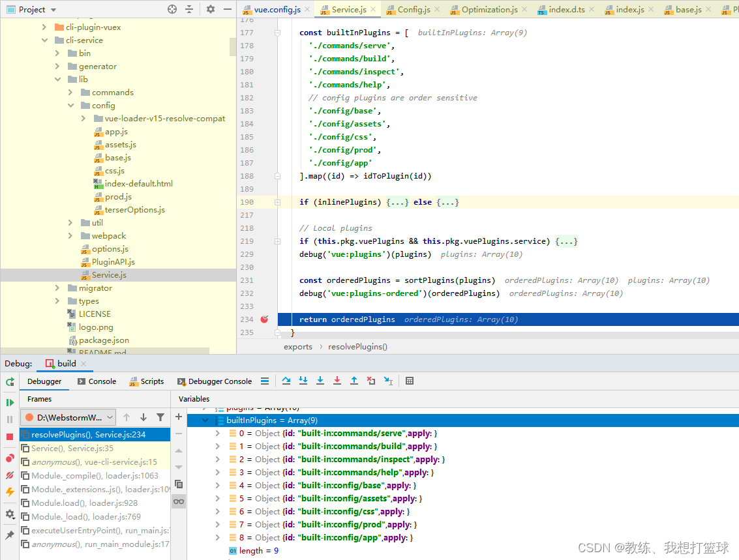
Task: Open index-default.html file
Action: (x=138, y=184)
